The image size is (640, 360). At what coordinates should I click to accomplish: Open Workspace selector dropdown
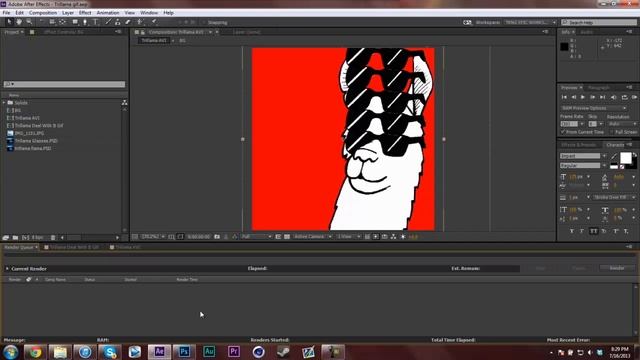(x=531, y=22)
